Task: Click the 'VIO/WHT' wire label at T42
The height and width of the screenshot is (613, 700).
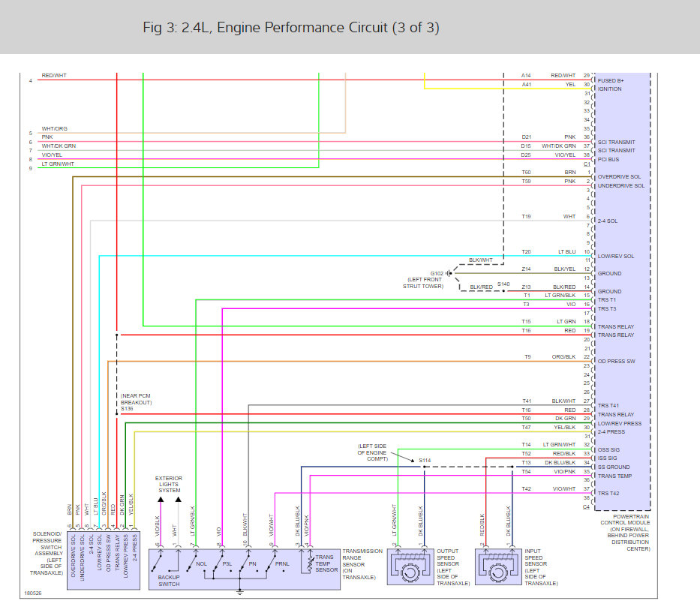Action: [x=564, y=489]
